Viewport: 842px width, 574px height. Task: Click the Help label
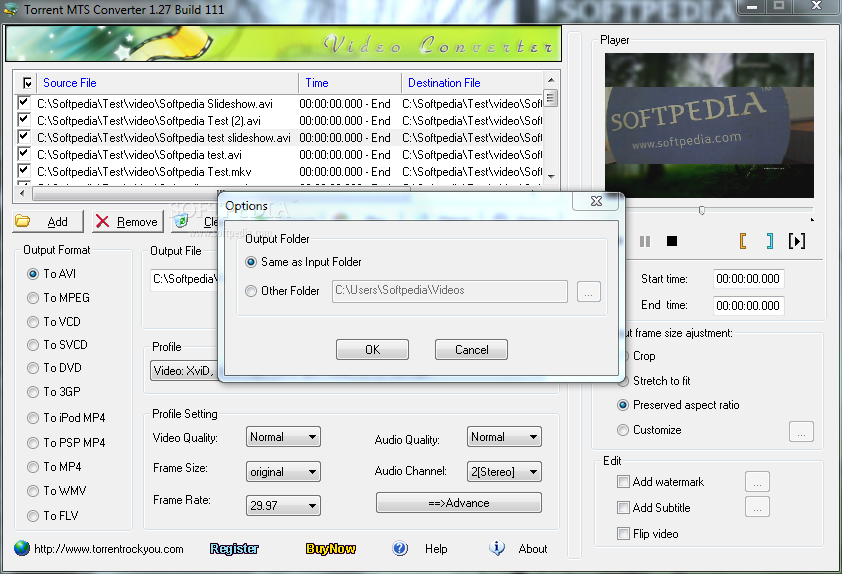coord(436,549)
